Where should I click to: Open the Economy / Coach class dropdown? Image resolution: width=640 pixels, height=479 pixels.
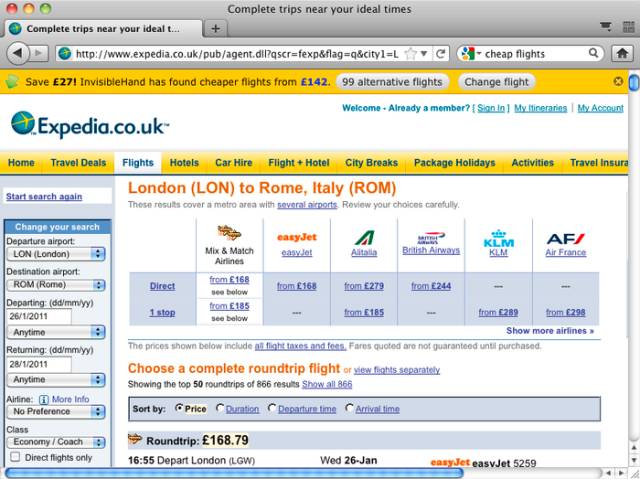coord(56,442)
